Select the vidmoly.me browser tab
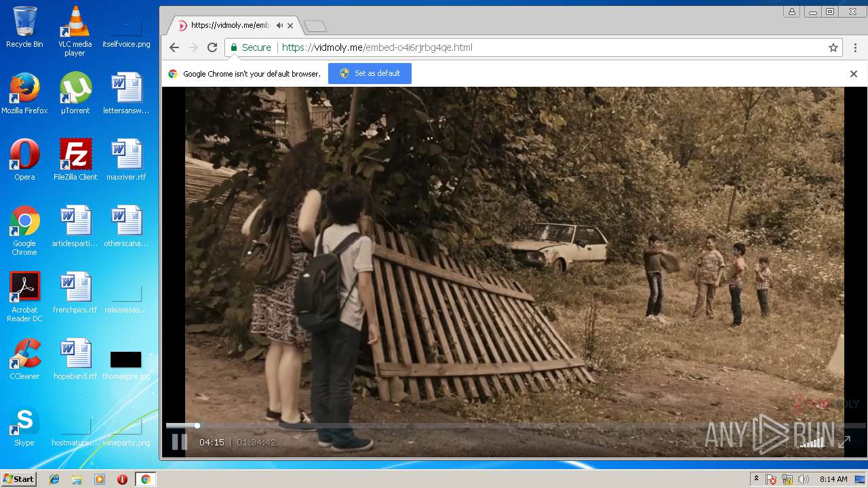Screen dimensions: 868x488 click(235, 25)
